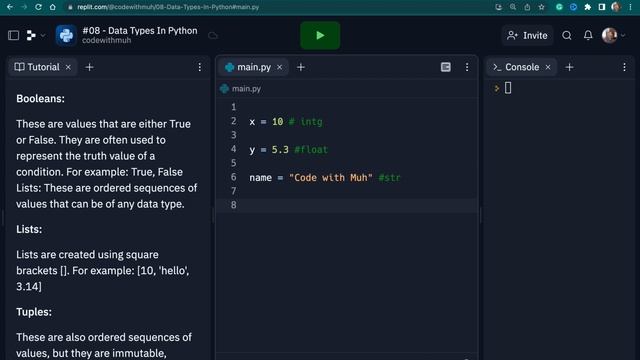The width and height of the screenshot is (640, 360).
Task: Open the blue circular extension icon
Action: pyautogui.click(x=573, y=7)
